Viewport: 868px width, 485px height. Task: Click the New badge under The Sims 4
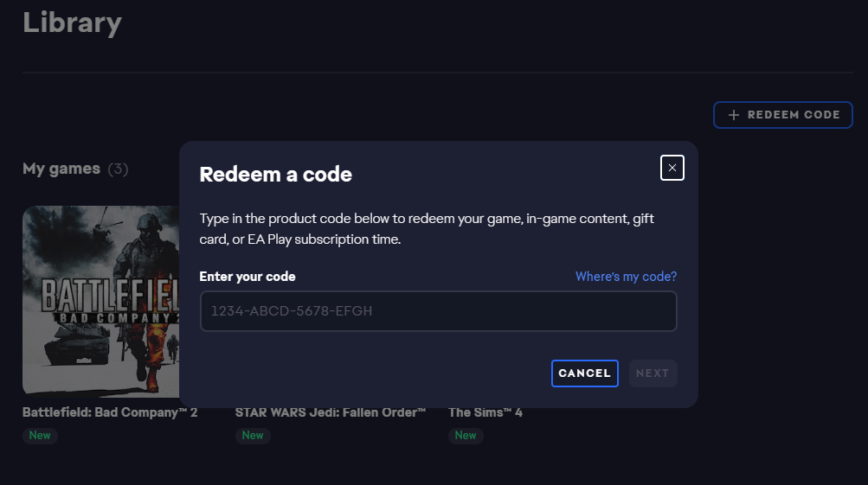point(466,435)
